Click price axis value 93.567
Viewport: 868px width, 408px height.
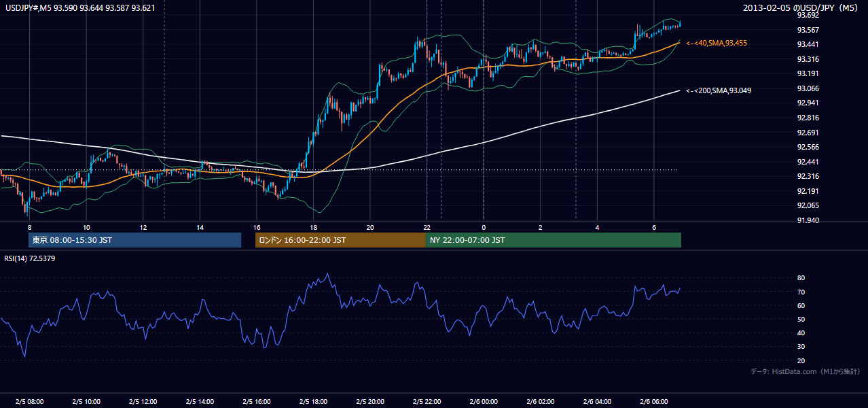(x=807, y=30)
